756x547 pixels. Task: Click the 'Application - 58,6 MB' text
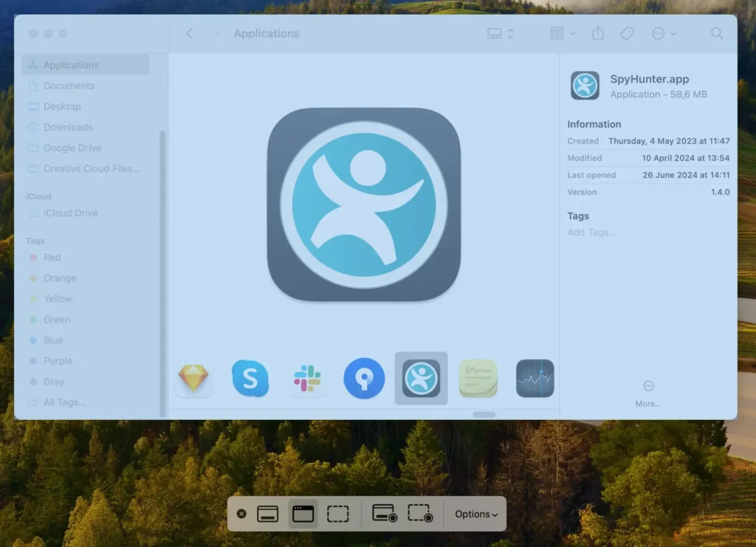659,94
